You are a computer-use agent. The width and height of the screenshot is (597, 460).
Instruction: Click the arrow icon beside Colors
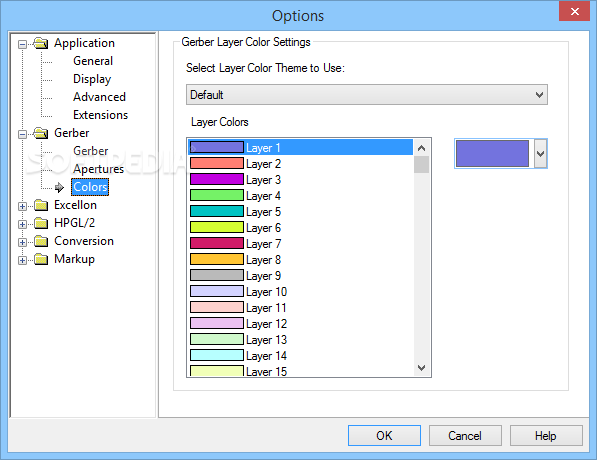coord(59,187)
